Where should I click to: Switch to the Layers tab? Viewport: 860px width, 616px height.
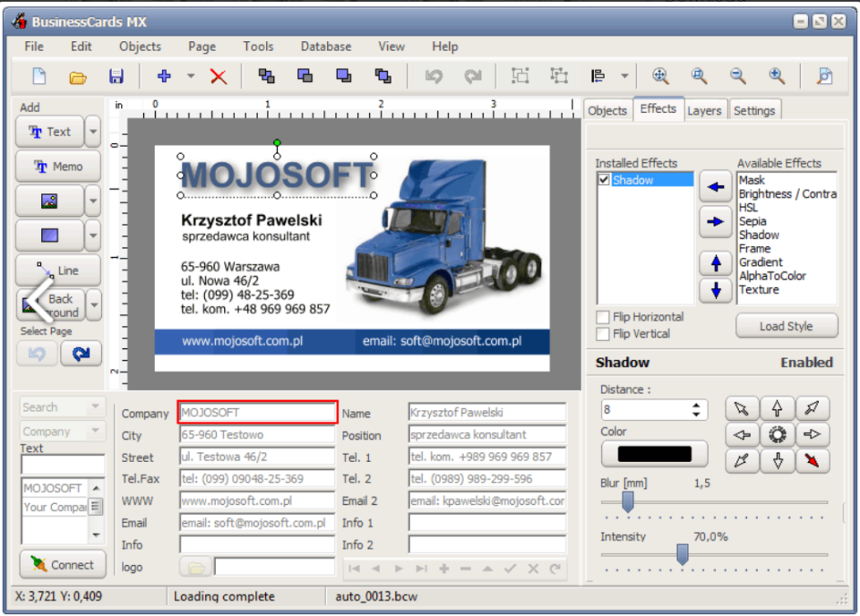click(705, 109)
